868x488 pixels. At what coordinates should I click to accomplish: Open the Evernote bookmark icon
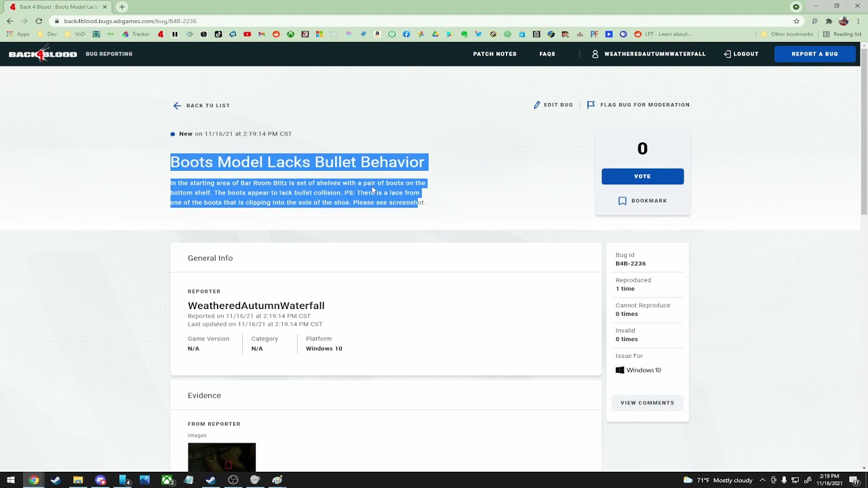(464, 34)
